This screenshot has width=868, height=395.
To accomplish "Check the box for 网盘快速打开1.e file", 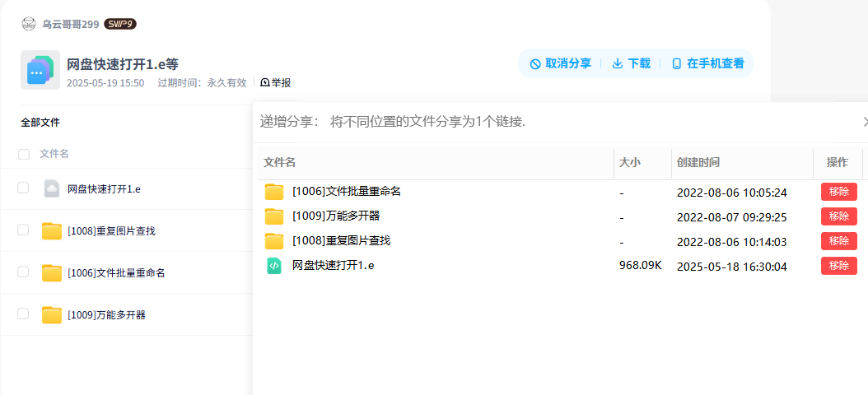I will click(23, 188).
